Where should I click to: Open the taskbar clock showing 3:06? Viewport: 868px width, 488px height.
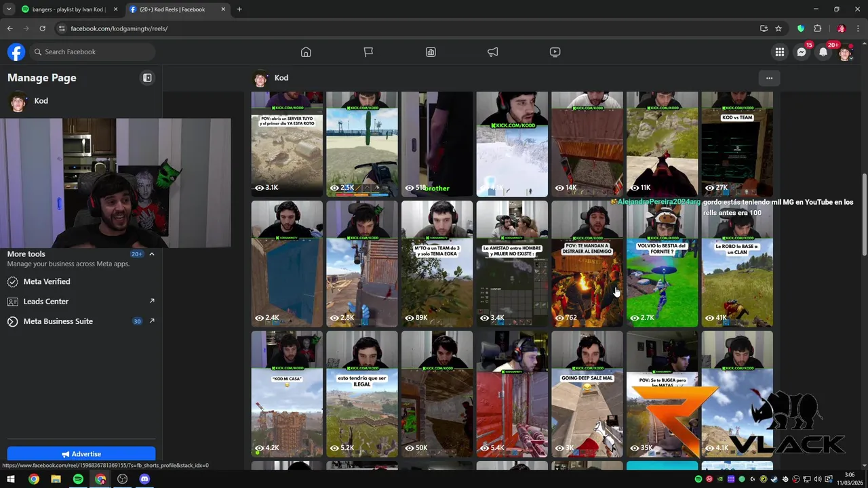coord(850,479)
